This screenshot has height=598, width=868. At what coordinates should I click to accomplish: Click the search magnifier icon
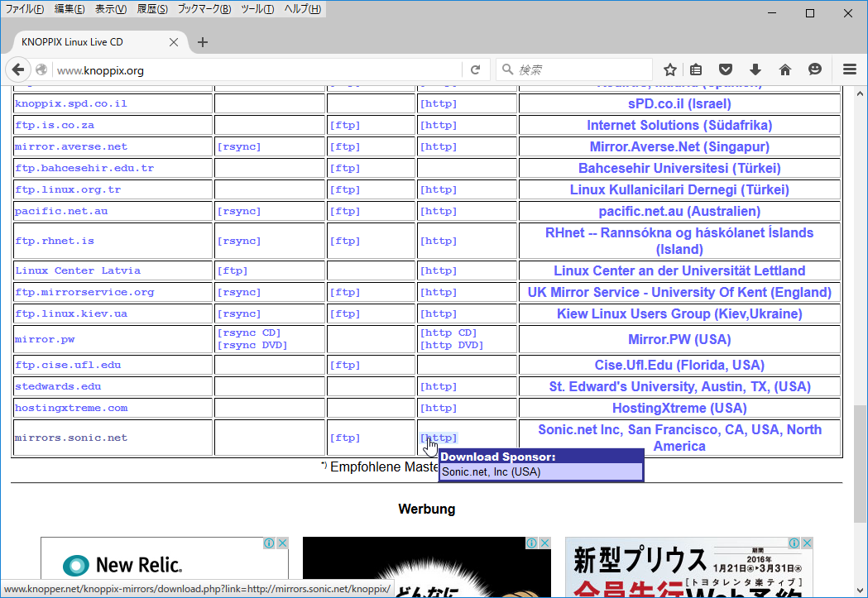[507, 69]
